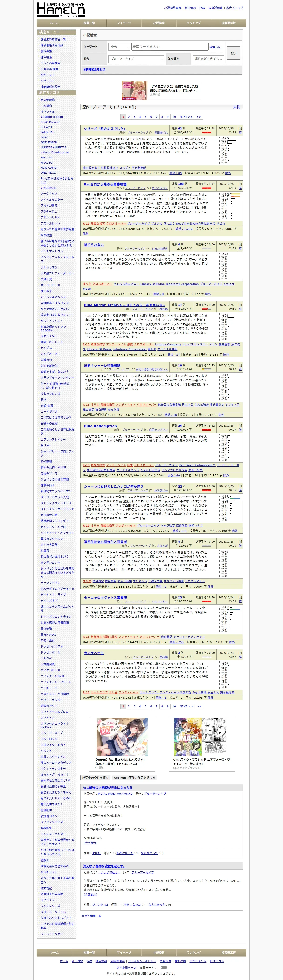Click red rating bar of ターニャのキヴォトス奮闘記
Screen dimensions: 283x980
(207, 601)
